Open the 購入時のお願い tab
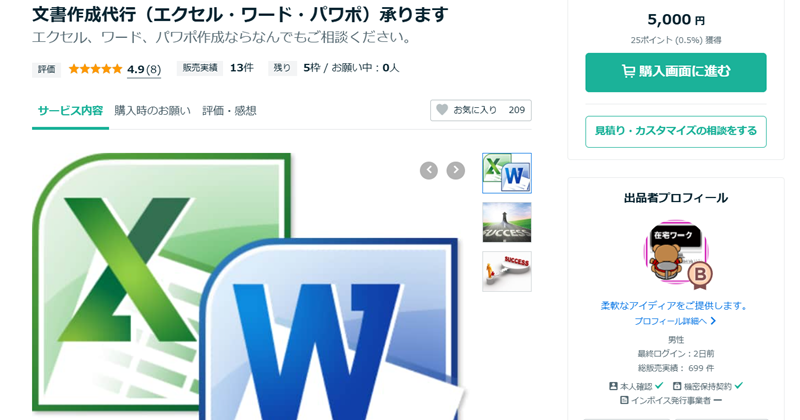 click(x=152, y=110)
